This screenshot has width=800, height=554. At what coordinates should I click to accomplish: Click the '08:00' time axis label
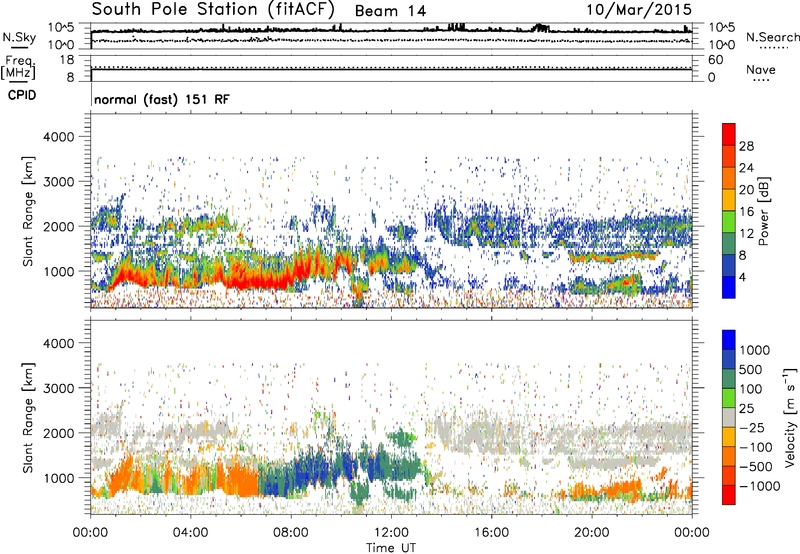point(291,533)
